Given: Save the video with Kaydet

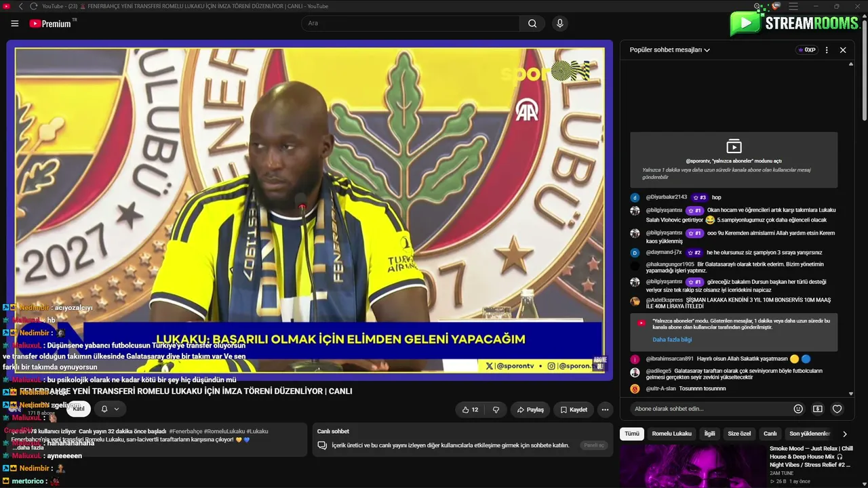Looking at the screenshot, I should point(574,409).
